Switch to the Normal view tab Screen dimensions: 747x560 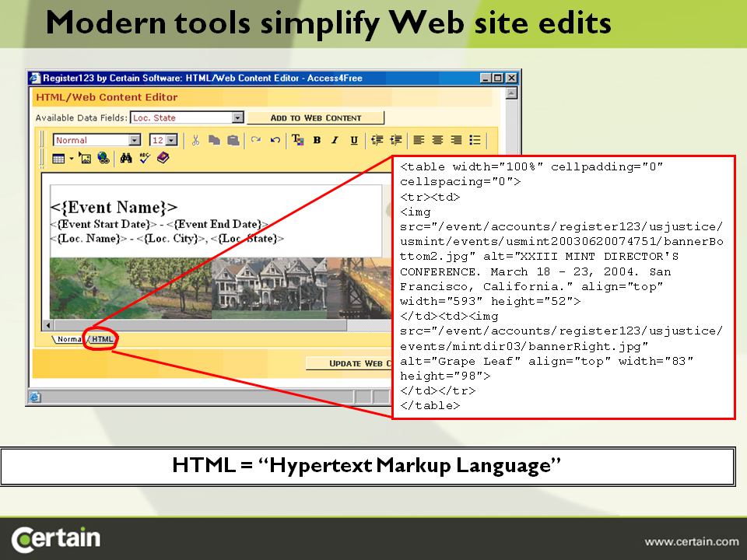(68, 339)
